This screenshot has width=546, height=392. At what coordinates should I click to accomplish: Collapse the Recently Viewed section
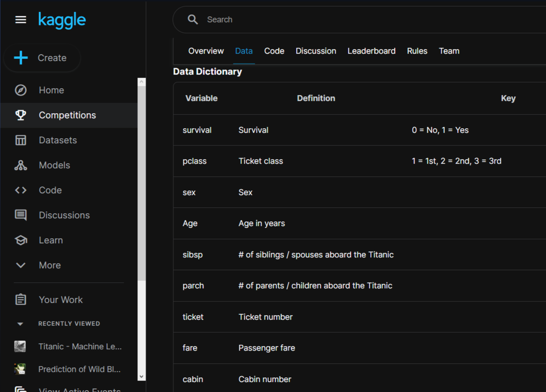click(x=20, y=323)
